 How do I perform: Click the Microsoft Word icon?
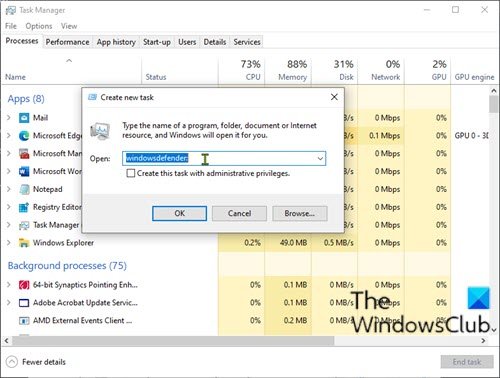[x=24, y=171]
